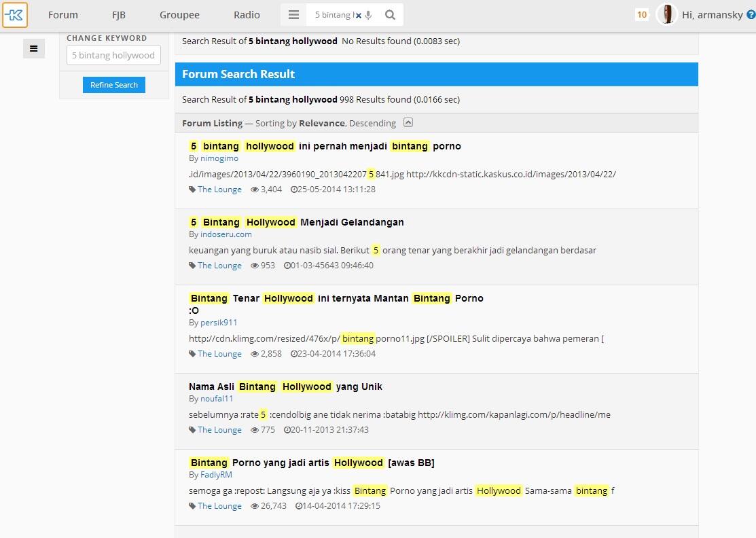Click the 'Sorting by Relevance, Descending' text
The image size is (756, 538).
pos(325,124)
